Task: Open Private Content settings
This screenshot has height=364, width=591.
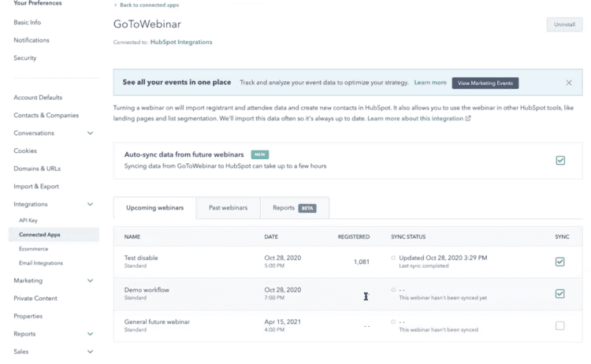Action: point(35,298)
